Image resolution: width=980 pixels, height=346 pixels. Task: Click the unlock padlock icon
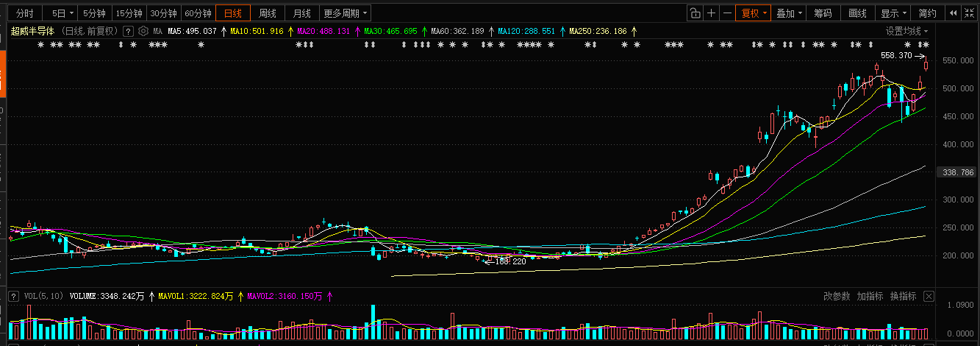point(695,13)
